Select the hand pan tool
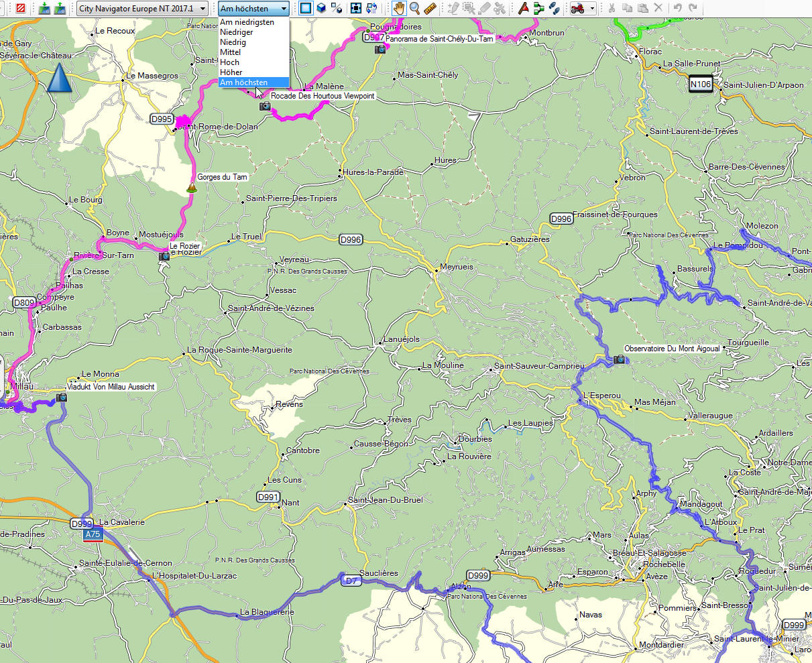 [399, 8]
